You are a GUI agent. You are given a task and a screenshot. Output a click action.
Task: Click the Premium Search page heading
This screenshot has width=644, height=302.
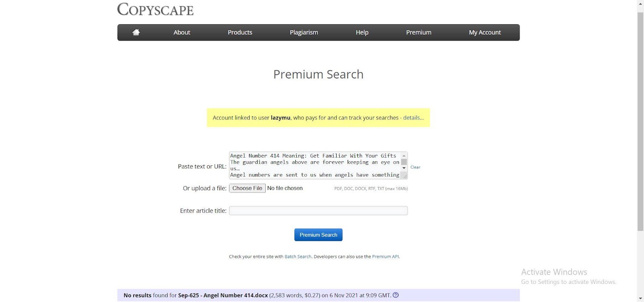tap(318, 74)
